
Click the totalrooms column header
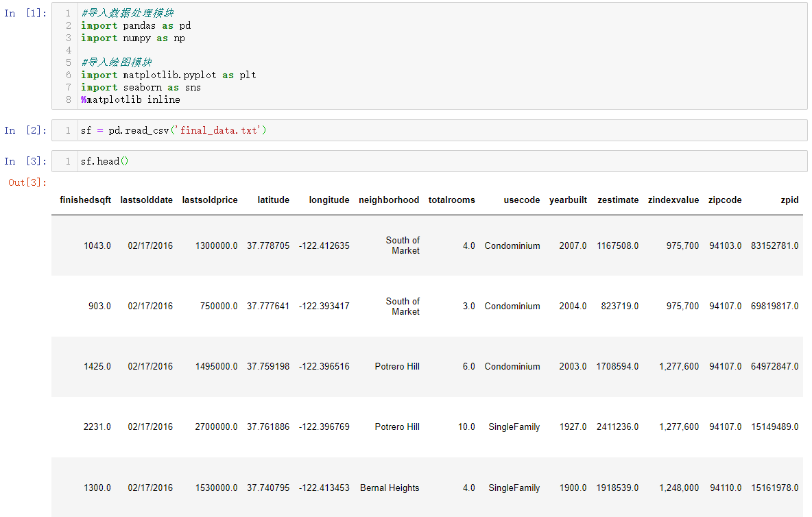click(x=451, y=200)
